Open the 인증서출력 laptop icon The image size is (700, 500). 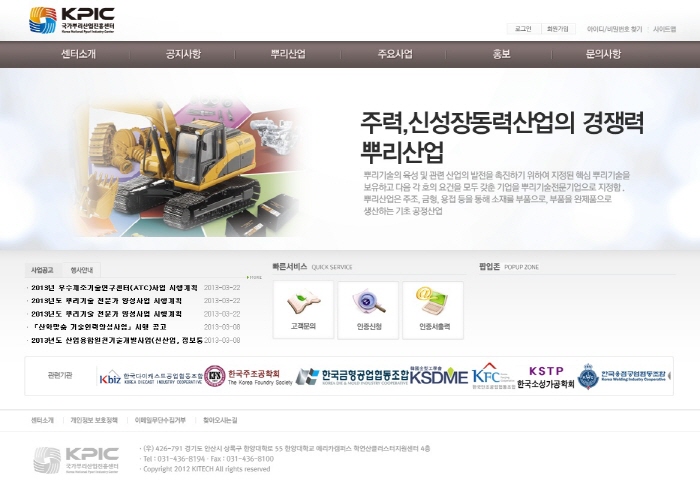(x=433, y=310)
